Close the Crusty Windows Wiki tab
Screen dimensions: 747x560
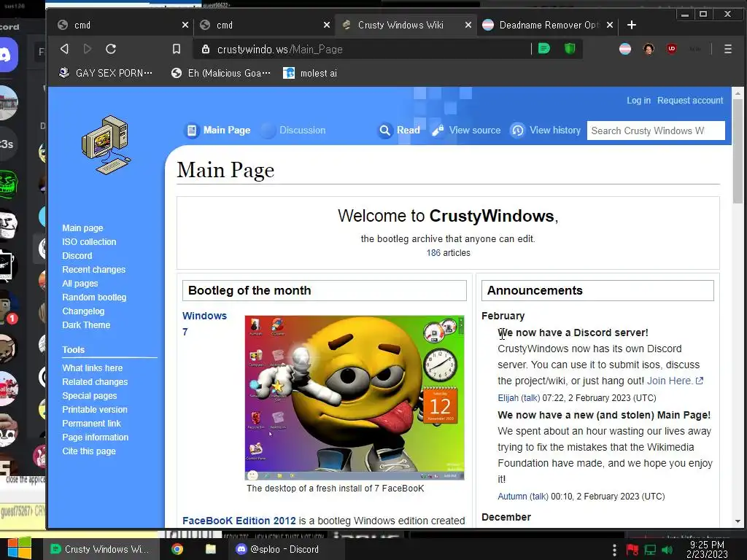click(x=468, y=25)
